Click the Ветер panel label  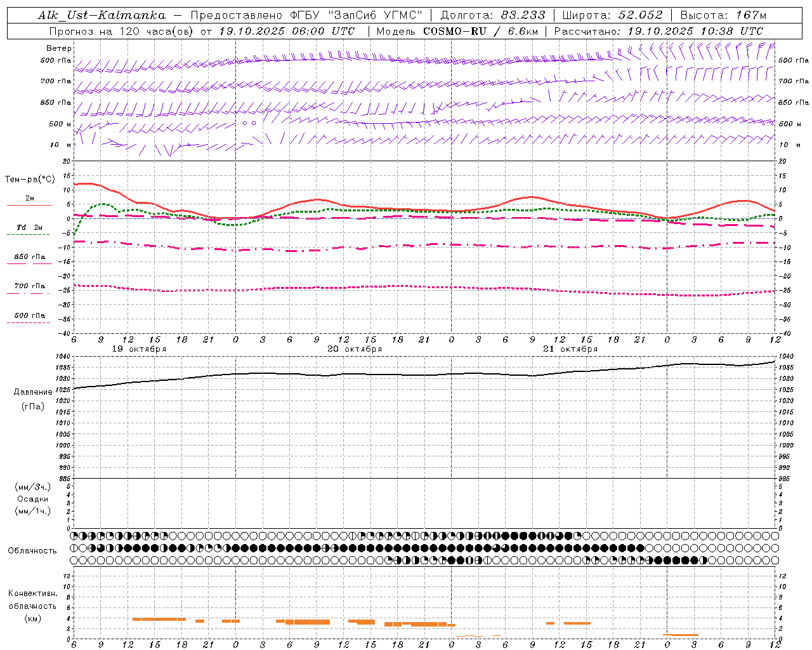point(58,48)
